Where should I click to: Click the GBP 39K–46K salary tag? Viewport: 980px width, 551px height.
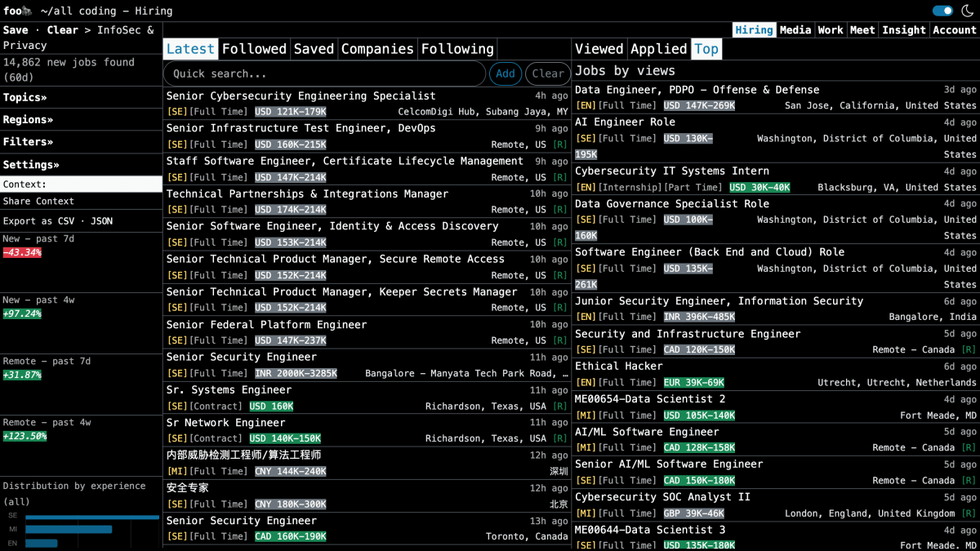tap(693, 513)
